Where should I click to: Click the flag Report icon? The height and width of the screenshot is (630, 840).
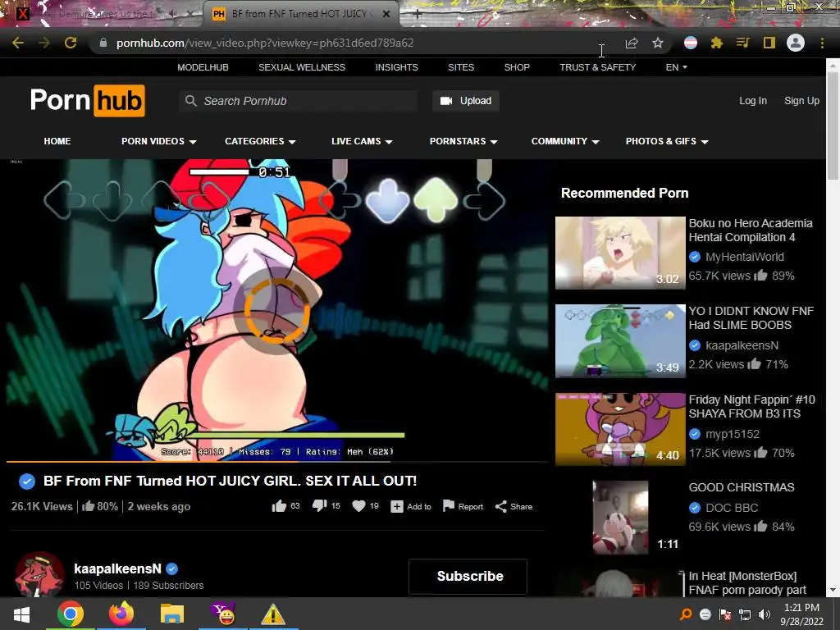(449, 506)
